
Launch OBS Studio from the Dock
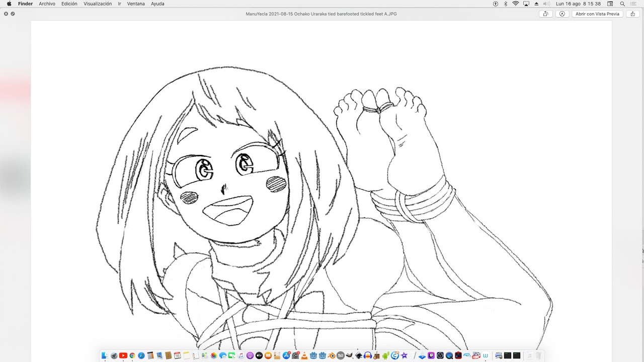pyautogui.click(x=440, y=355)
